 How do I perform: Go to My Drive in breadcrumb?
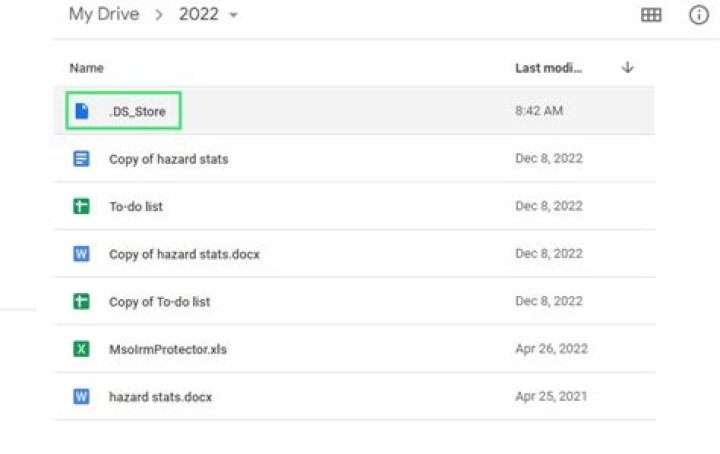coord(102,15)
